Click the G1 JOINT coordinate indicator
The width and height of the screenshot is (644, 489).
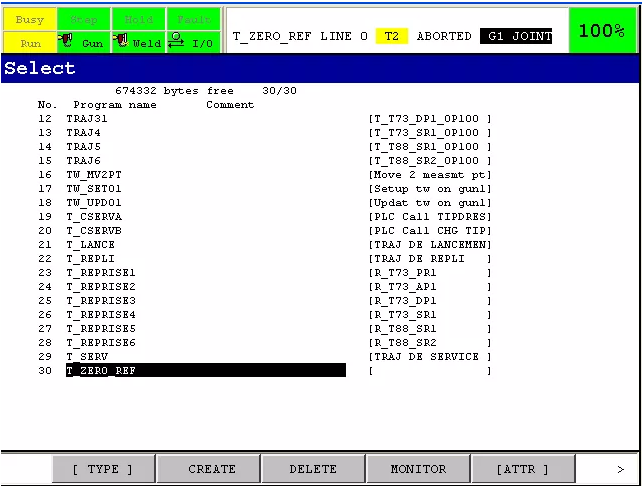pyautogui.click(x=516, y=36)
